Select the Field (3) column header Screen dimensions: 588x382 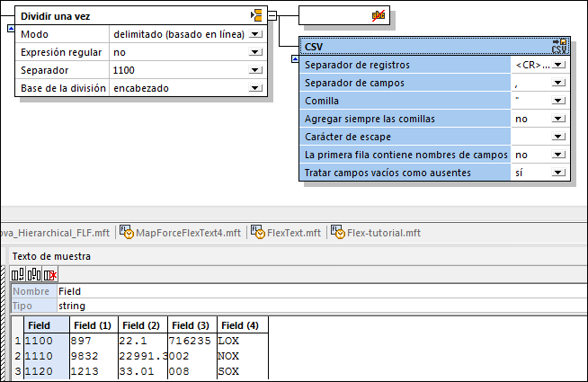click(x=192, y=325)
